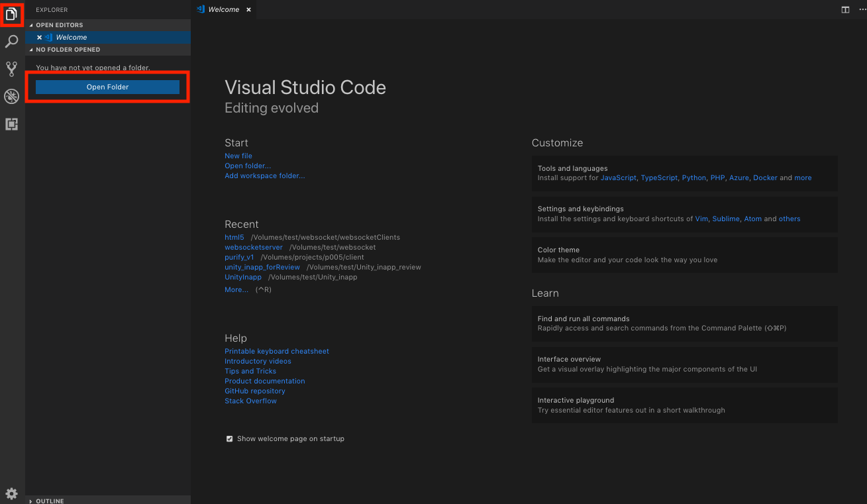Open Find and run all commands card
Screen dimensions: 867x504
684,323
